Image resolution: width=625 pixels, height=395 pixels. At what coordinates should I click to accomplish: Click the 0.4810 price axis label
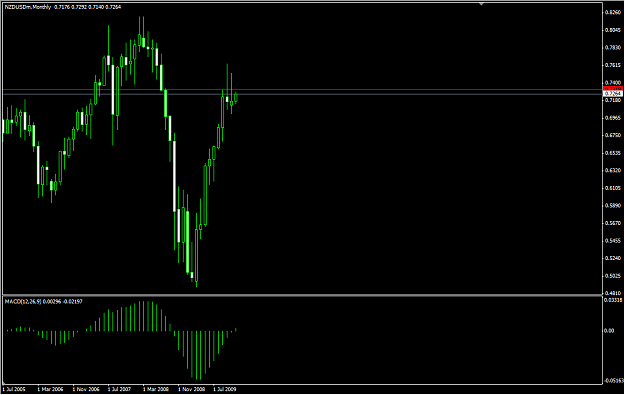[x=613, y=293]
